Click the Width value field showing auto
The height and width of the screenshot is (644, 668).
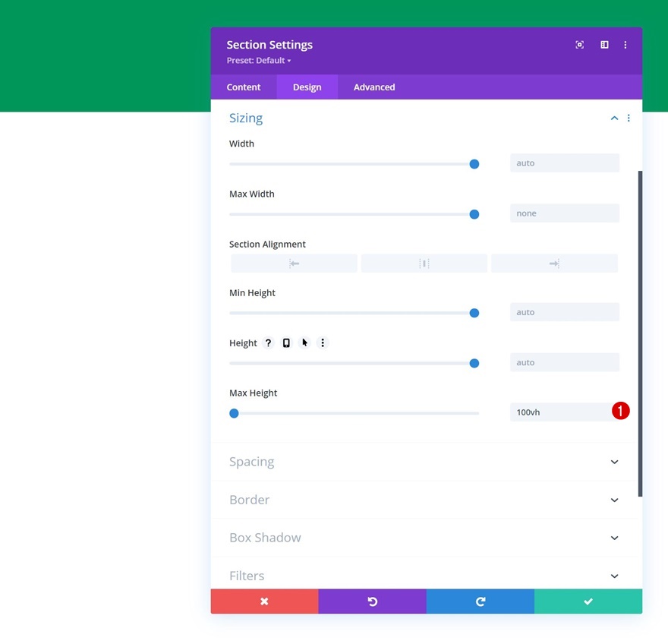565,163
